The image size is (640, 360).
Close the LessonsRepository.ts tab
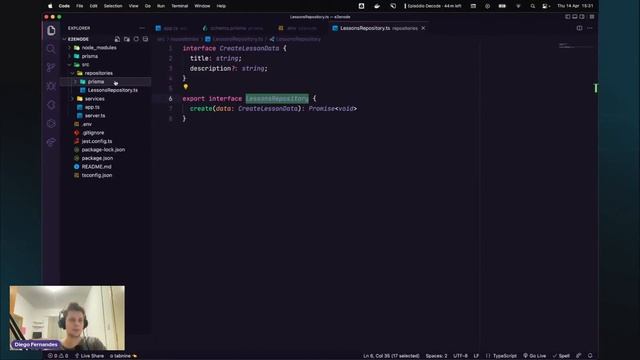423,28
